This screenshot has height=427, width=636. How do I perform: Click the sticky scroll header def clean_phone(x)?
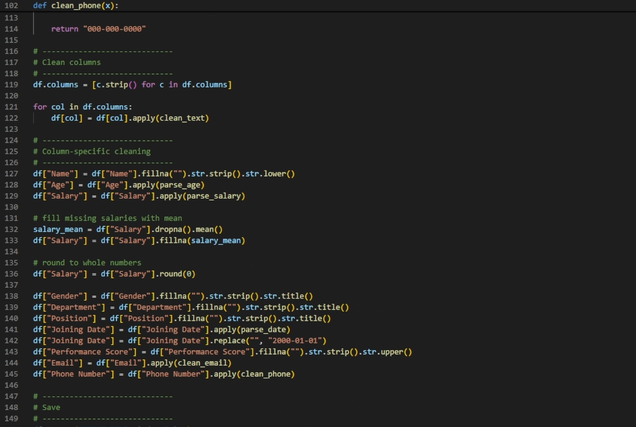75,5
